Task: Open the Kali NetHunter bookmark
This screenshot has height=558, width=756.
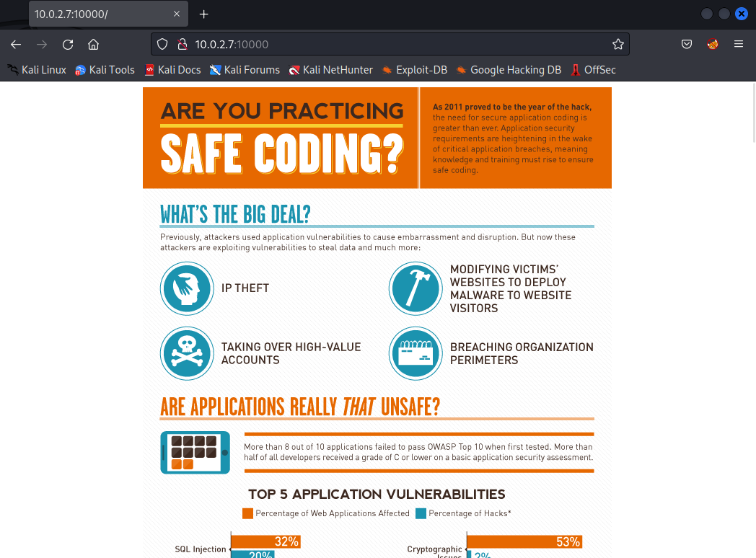Action: click(330, 70)
